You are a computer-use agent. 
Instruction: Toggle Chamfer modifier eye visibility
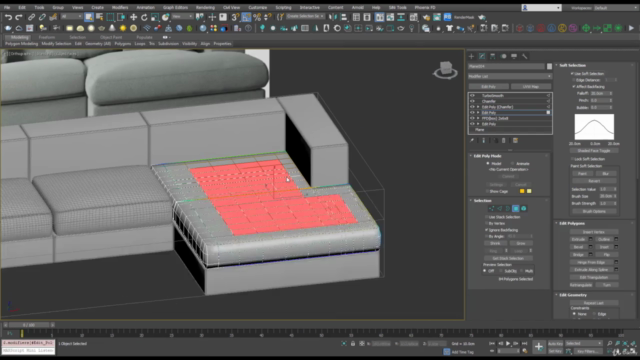(473, 101)
